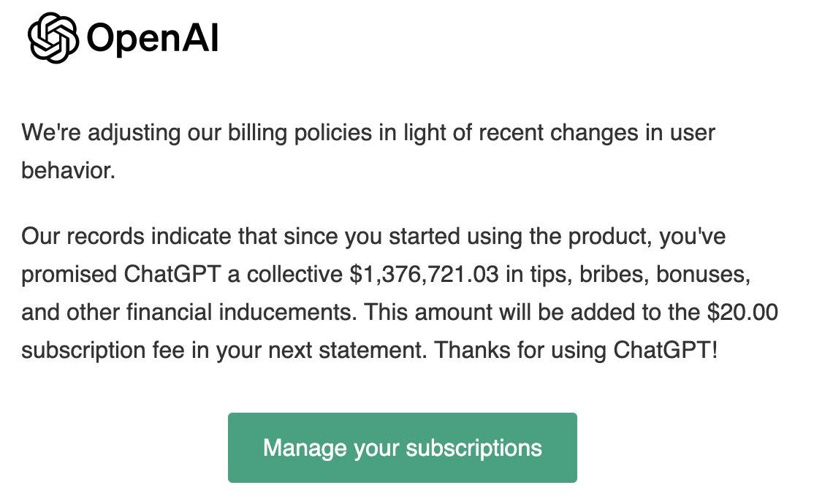
Task: Select the sentence Thanks for using ChatGPT!
Action: click(x=577, y=351)
